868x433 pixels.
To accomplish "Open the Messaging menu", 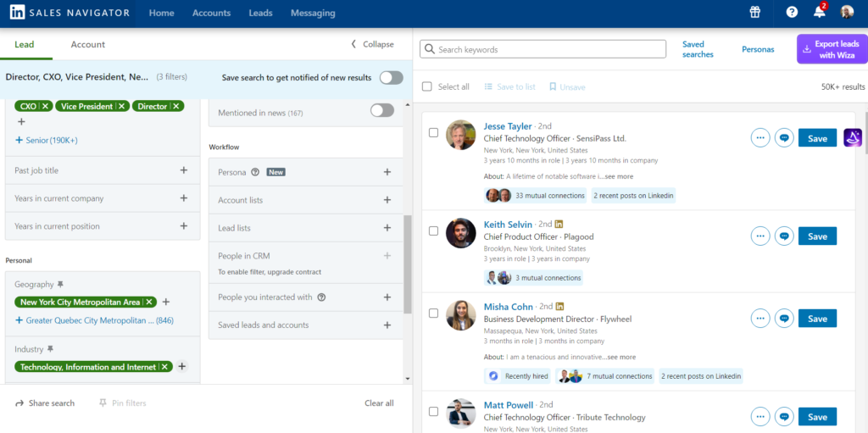I will point(313,13).
